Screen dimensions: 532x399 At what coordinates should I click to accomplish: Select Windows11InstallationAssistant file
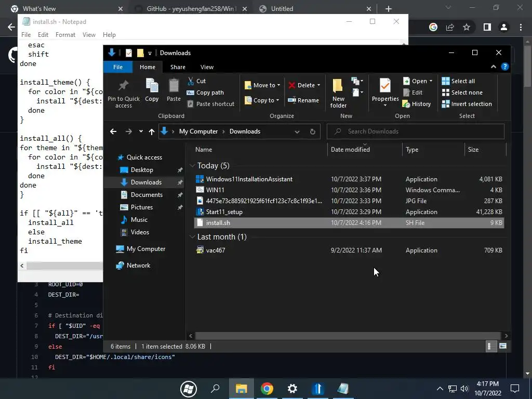(x=349, y=179)
